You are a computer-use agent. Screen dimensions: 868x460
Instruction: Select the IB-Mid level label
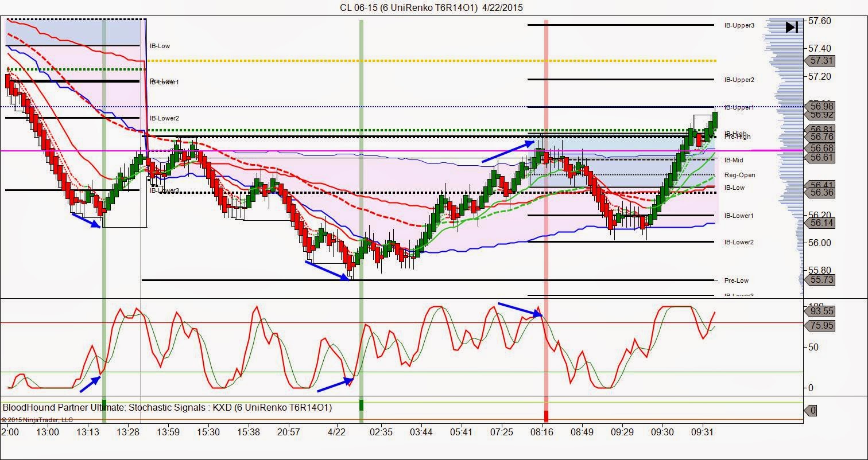click(734, 160)
